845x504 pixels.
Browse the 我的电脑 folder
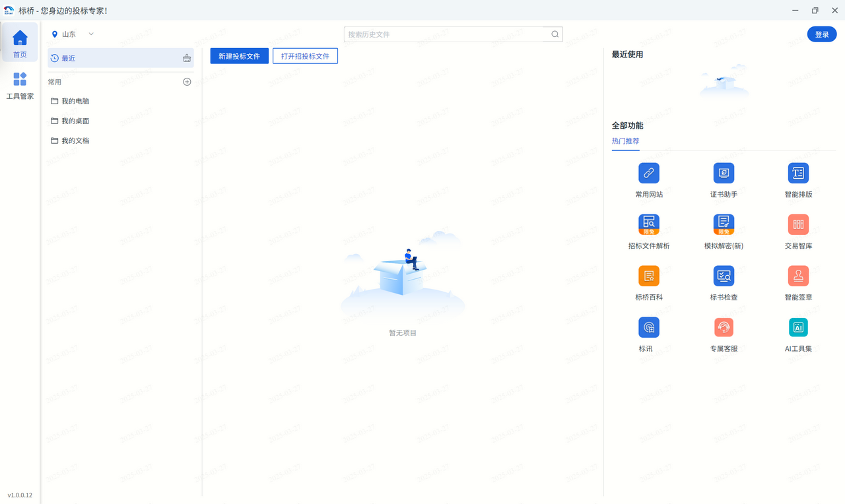(x=75, y=100)
